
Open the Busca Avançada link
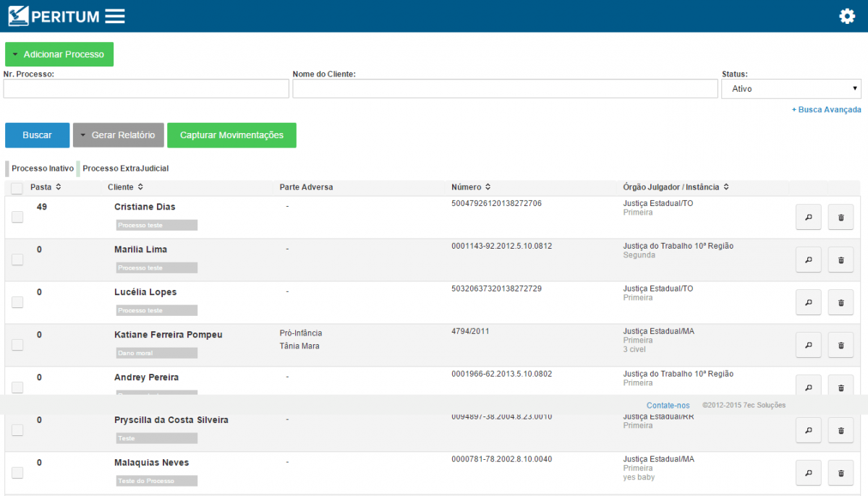[x=826, y=110]
